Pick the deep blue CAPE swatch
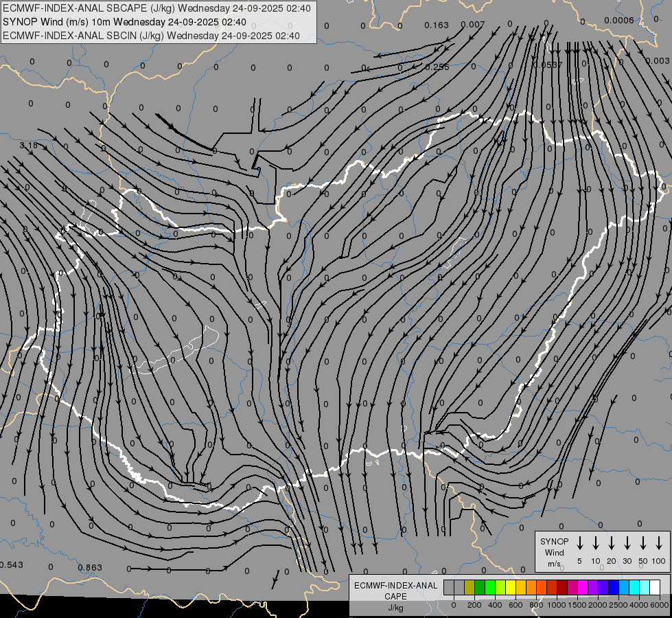This screenshot has width=672, height=618. click(x=614, y=587)
